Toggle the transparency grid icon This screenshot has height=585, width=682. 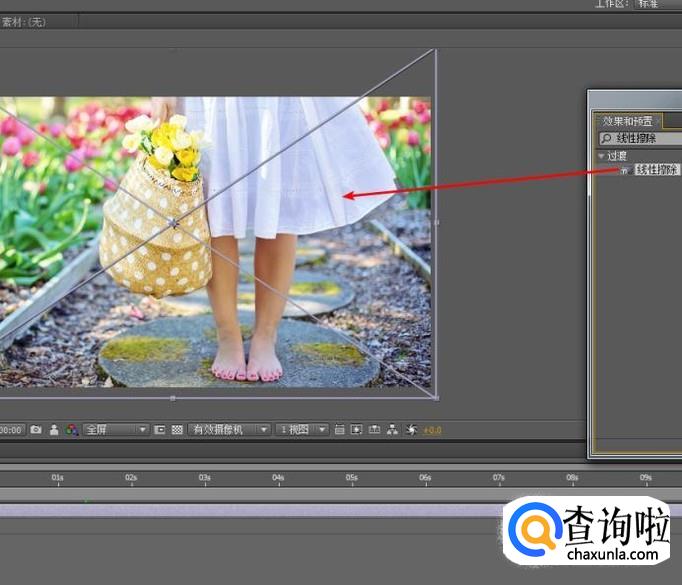coord(177,430)
